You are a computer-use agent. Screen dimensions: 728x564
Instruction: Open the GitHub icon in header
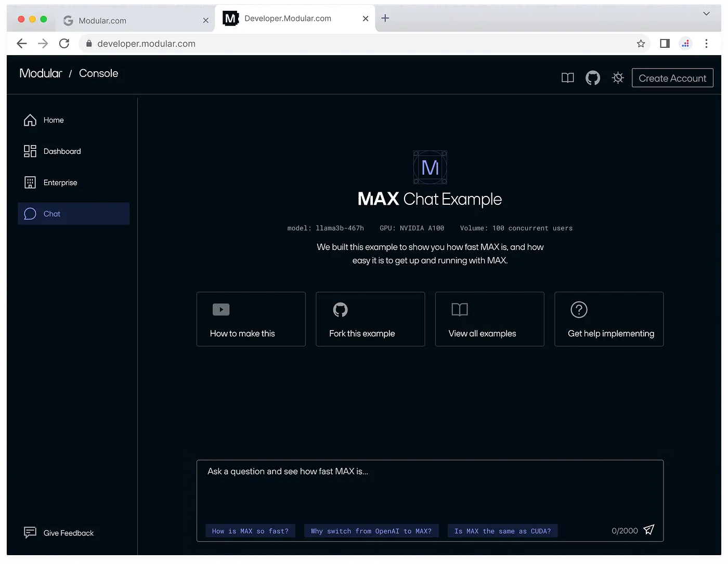(x=593, y=78)
